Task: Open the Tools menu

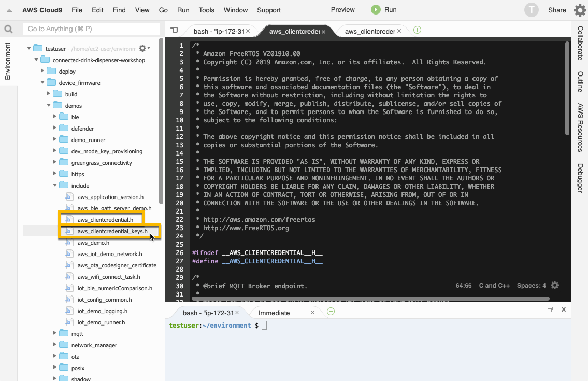Action: tap(207, 10)
